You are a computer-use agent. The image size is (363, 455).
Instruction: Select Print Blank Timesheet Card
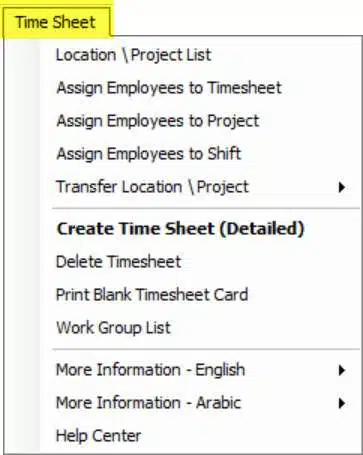pos(152,295)
